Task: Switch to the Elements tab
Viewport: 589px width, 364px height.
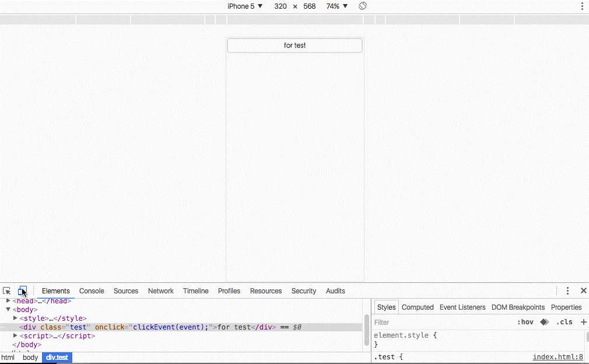Action: pos(55,290)
